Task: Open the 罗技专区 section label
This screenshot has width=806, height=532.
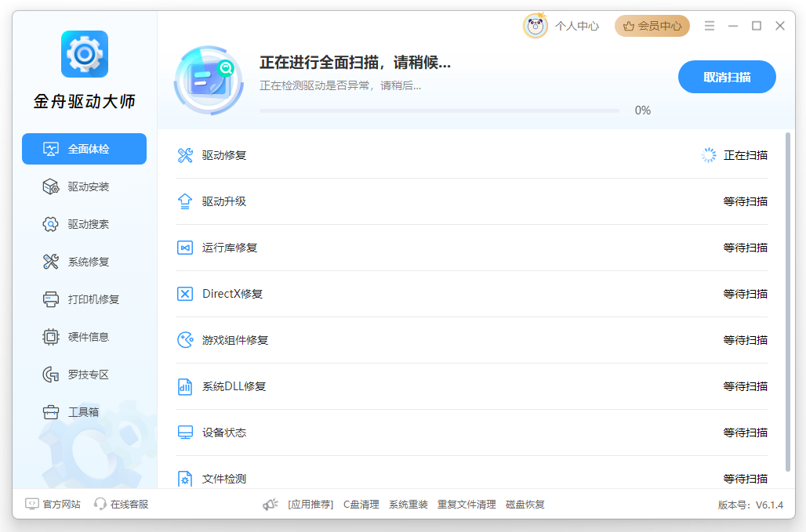Action: [89, 375]
